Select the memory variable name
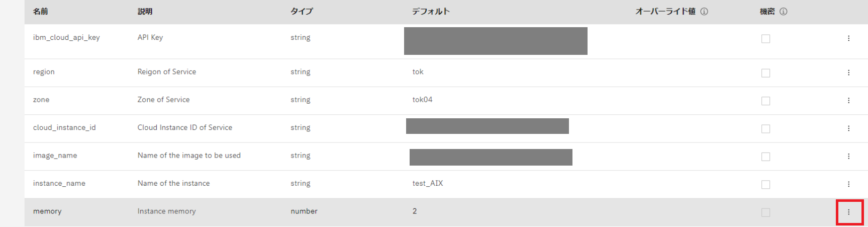868x227 pixels. (47, 211)
